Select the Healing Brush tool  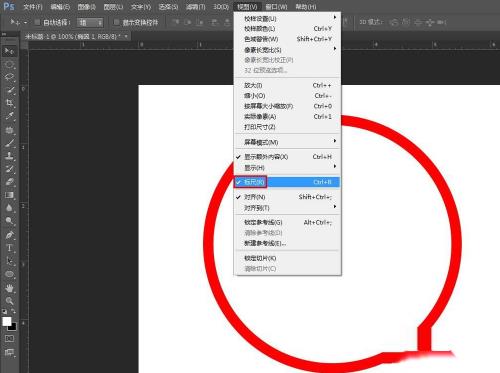coord(9,130)
